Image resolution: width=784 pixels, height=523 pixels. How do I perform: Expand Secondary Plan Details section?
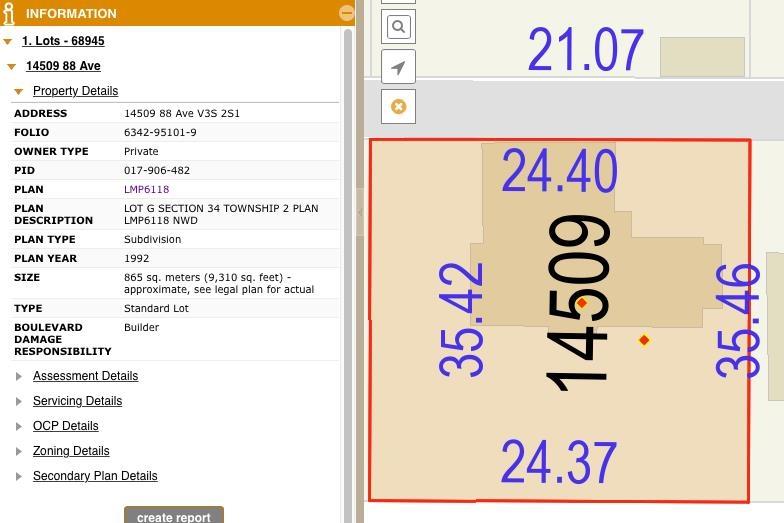pyautogui.click(x=95, y=476)
